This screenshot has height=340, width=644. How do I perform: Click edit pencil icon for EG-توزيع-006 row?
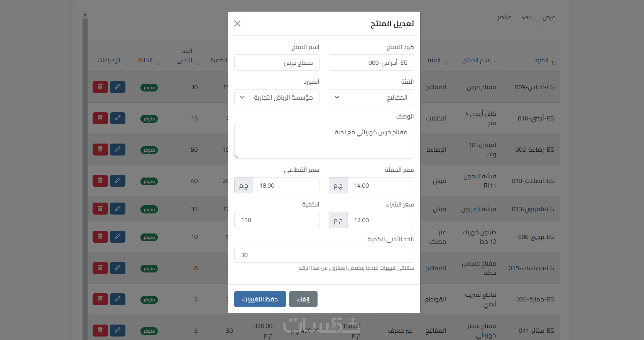click(x=118, y=237)
